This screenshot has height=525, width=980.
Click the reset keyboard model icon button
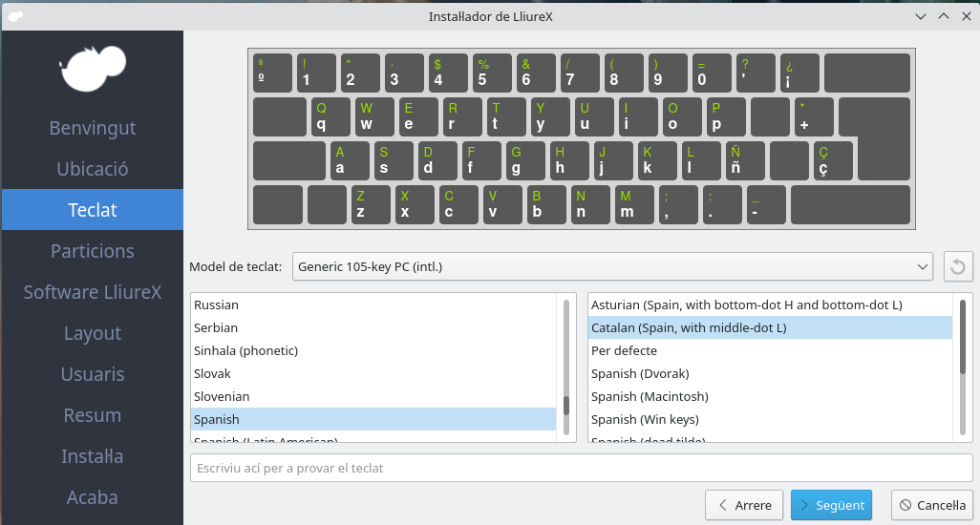coord(958,266)
